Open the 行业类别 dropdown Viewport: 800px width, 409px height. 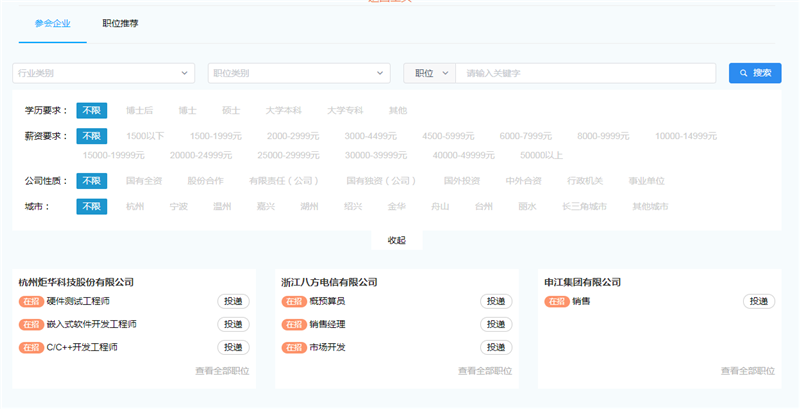[x=103, y=73]
